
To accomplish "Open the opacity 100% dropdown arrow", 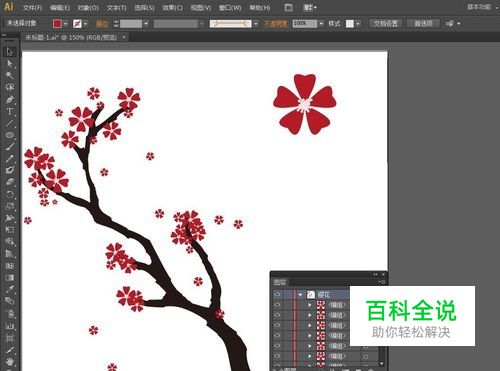I will [321, 24].
